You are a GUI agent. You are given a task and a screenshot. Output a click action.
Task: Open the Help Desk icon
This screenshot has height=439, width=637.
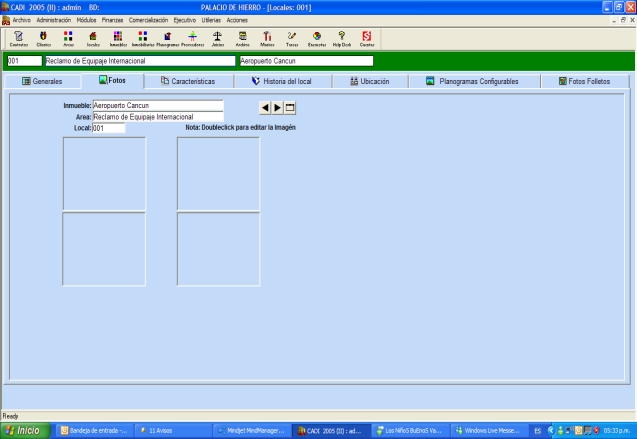pos(342,38)
